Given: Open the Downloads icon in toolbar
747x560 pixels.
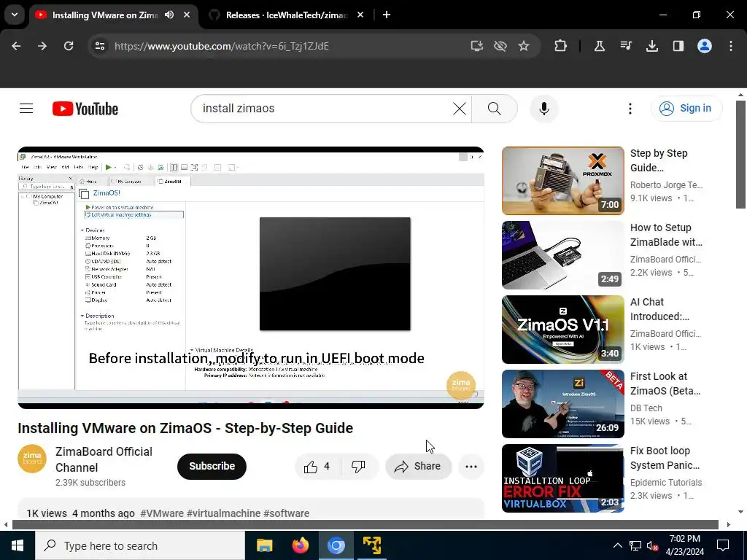Looking at the screenshot, I should tap(651, 46).
